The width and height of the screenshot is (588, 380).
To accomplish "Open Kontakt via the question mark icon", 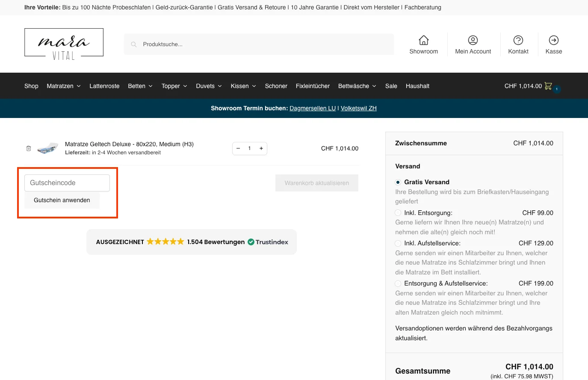I will pyautogui.click(x=518, y=40).
